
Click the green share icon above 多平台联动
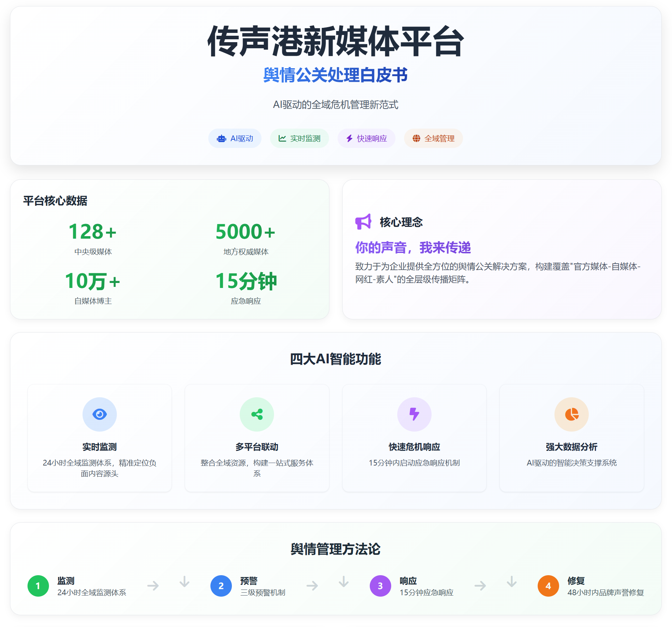coord(257,414)
